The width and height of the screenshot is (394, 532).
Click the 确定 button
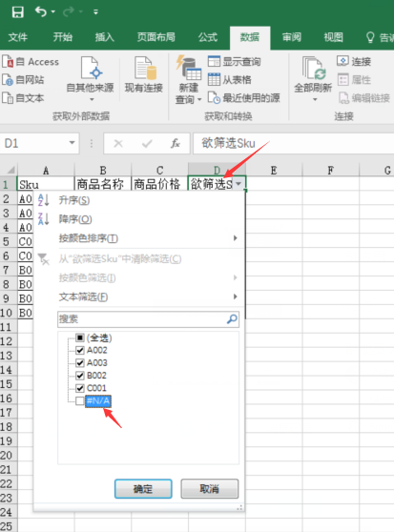click(143, 489)
